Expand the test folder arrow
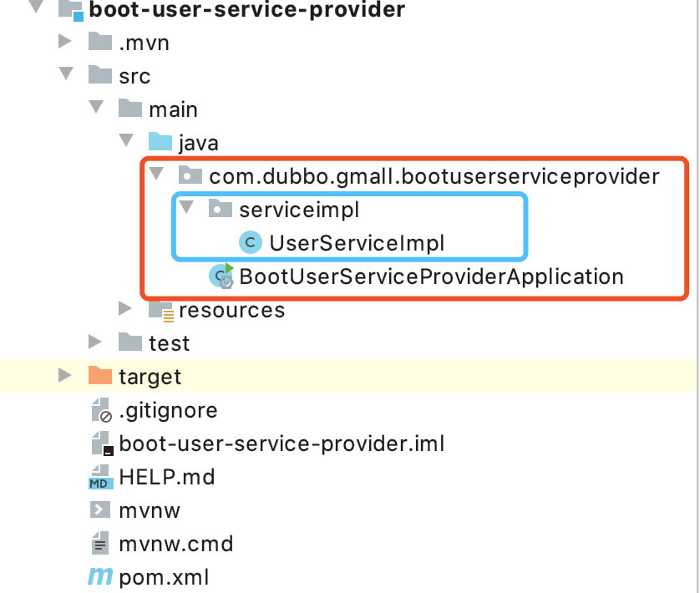This screenshot has height=593, width=700. click(95, 342)
